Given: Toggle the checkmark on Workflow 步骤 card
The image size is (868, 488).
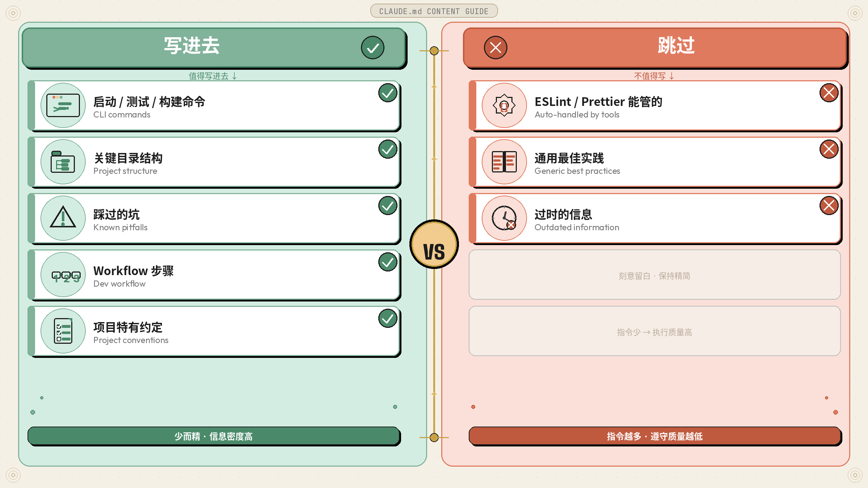Looking at the screenshot, I should (x=388, y=262).
